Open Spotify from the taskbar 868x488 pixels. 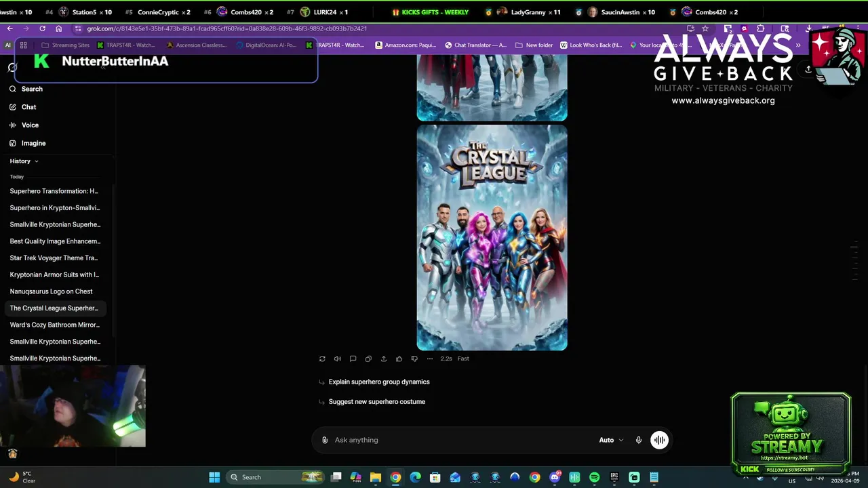click(595, 477)
